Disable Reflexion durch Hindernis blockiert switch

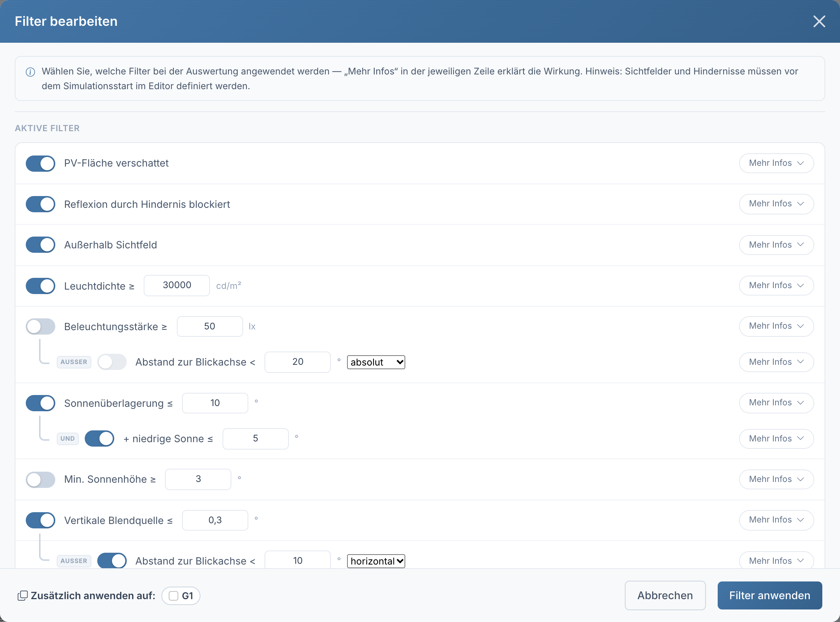(40, 204)
